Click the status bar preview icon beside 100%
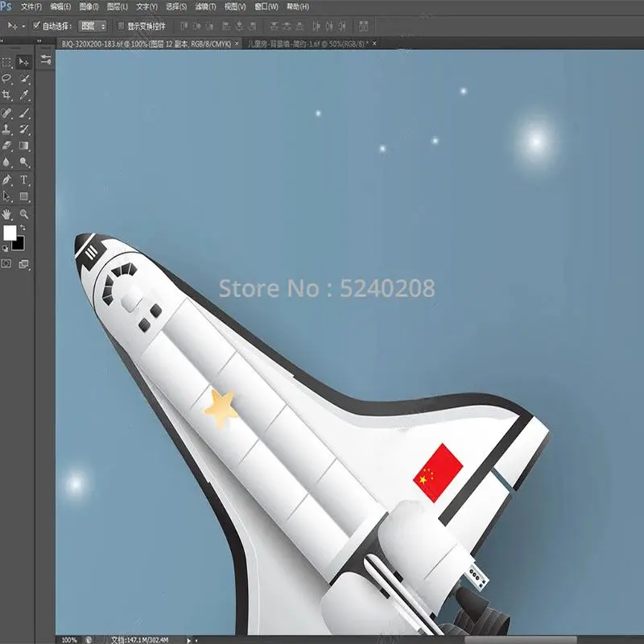Screen dimensions: 644x644 click(89, 639)
